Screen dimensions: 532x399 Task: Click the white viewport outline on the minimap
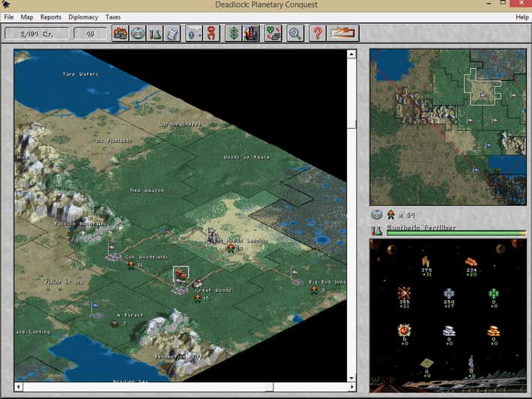tap(482, 87)
